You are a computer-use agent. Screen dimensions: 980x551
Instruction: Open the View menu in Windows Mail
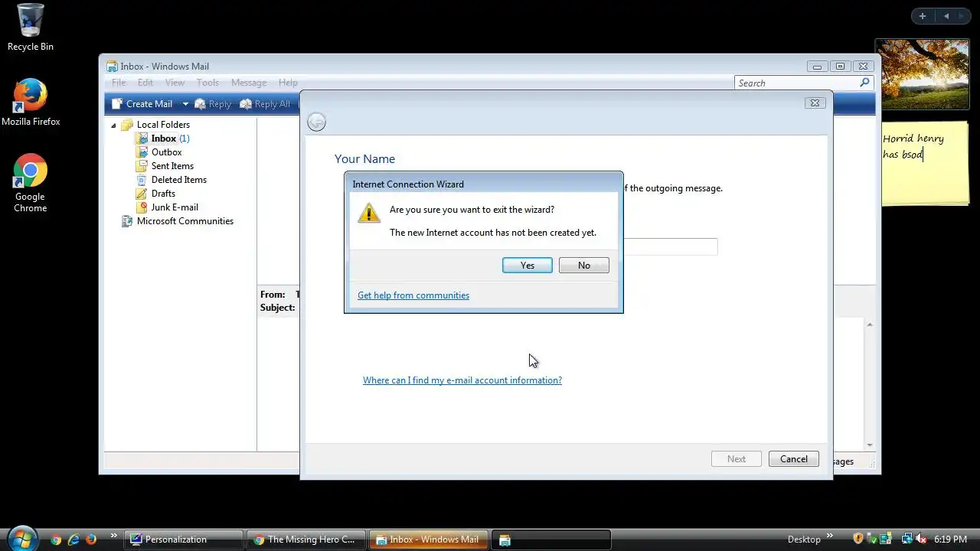point(175,83)
